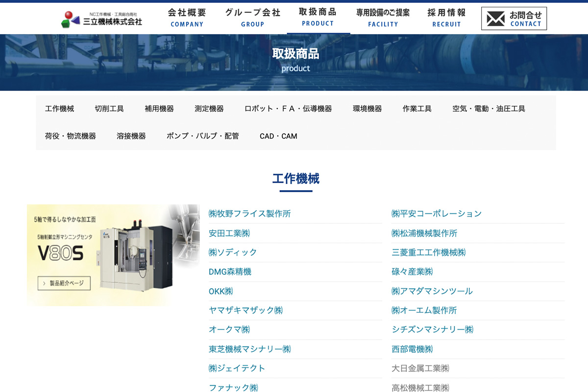Open 西部電機㈱ link
The height and width of the screenshot is (392, 588).
pos(412,349)
